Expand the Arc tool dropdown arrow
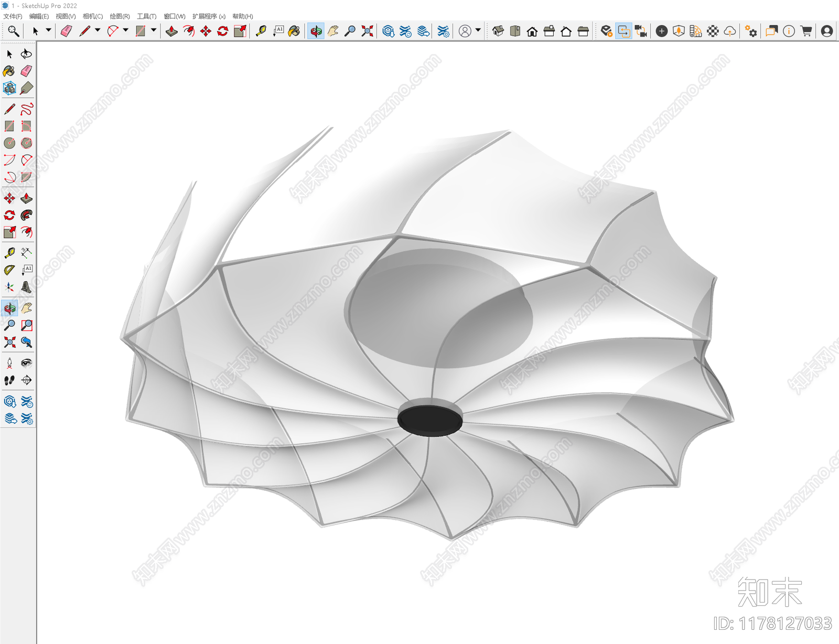Viewport: 839px width, 644px height. (125, 30)
